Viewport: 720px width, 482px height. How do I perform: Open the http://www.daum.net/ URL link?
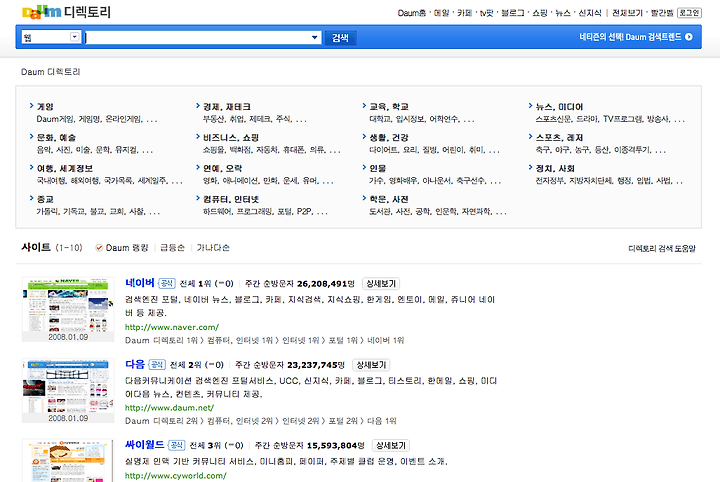(169, 408)
